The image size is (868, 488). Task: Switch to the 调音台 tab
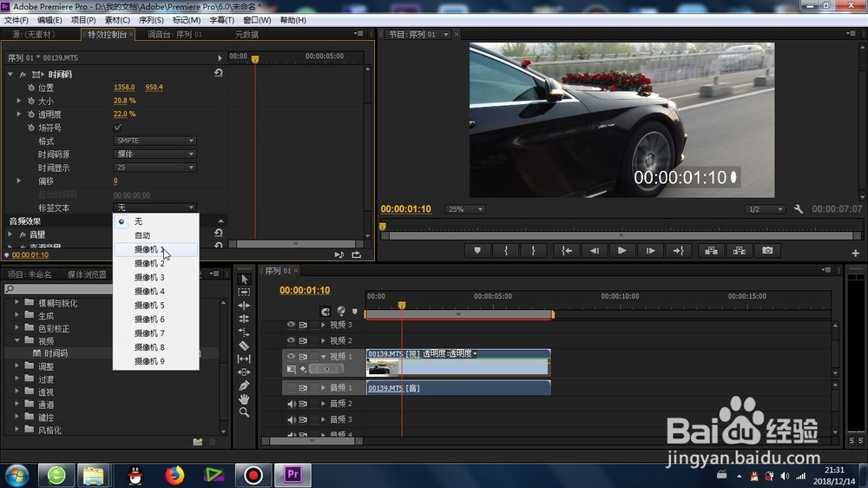point(174,35)
